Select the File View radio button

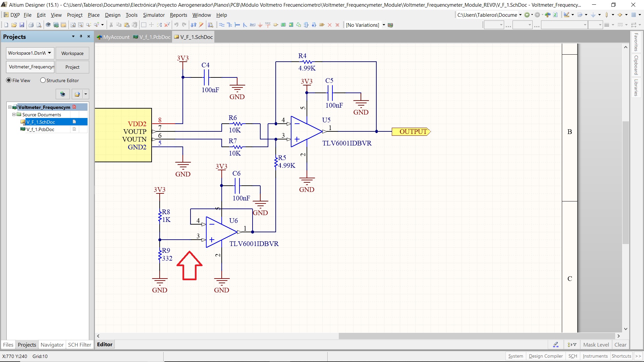9,80
